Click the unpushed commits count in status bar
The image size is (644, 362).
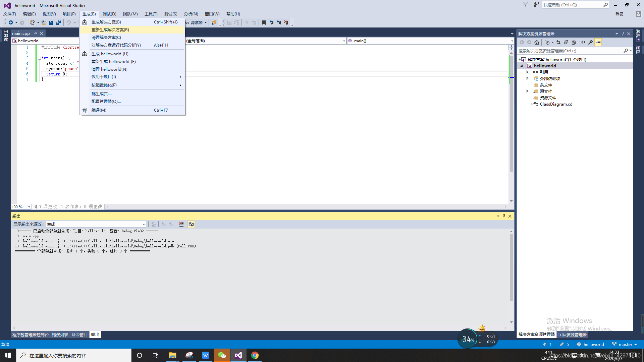pos(547,345)
